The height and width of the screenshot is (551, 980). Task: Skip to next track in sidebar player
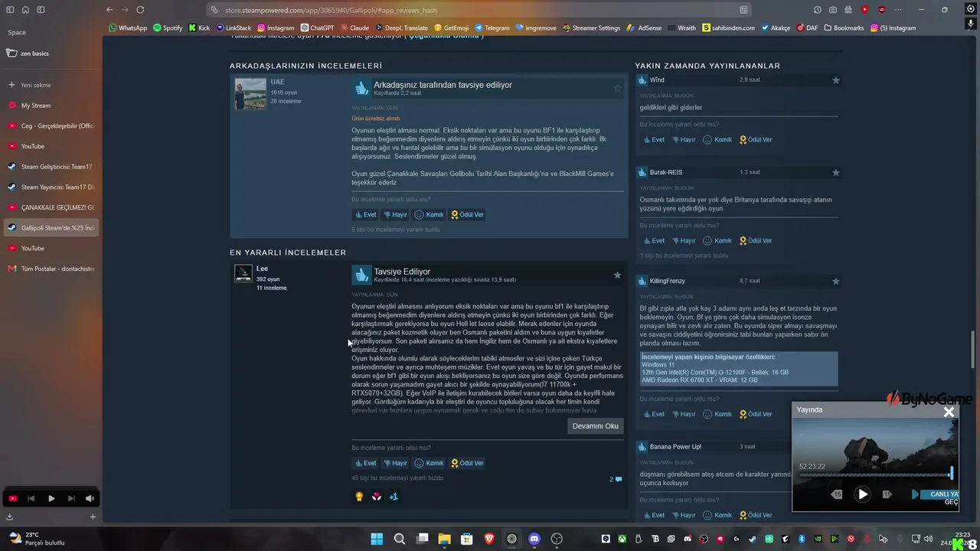(x=71, y=498)
